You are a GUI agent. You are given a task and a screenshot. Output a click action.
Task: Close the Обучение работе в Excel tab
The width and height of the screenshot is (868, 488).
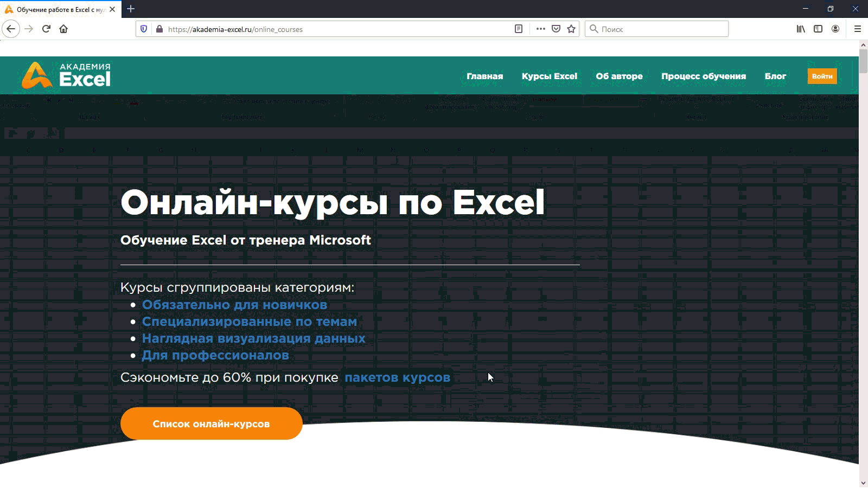tap(112, 9)
